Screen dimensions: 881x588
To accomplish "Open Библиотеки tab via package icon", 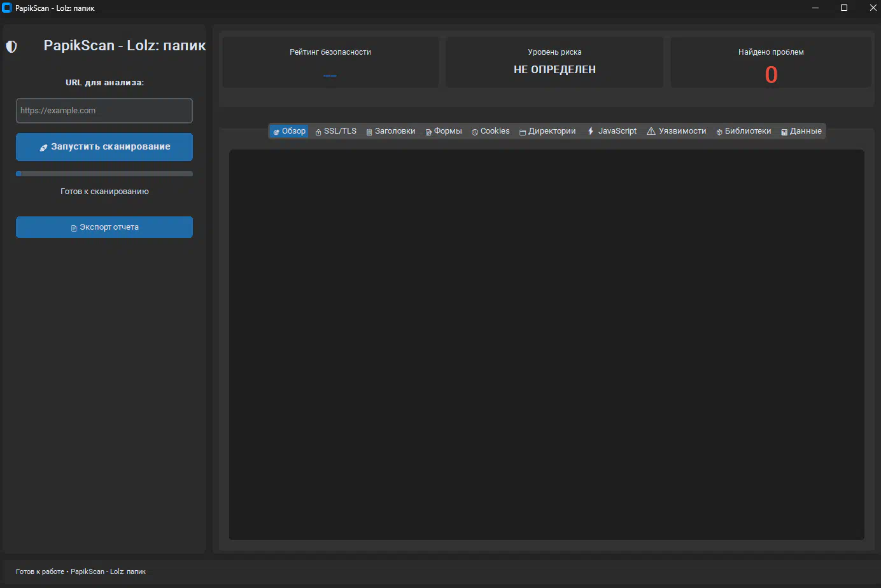I will (719, 132).
